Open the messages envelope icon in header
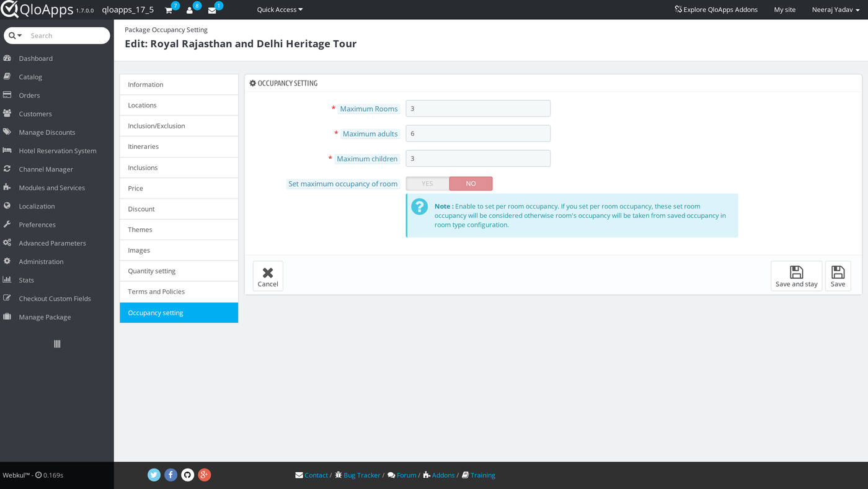The width and height of the screenshot is (868, 489). [x=212, y=11]
